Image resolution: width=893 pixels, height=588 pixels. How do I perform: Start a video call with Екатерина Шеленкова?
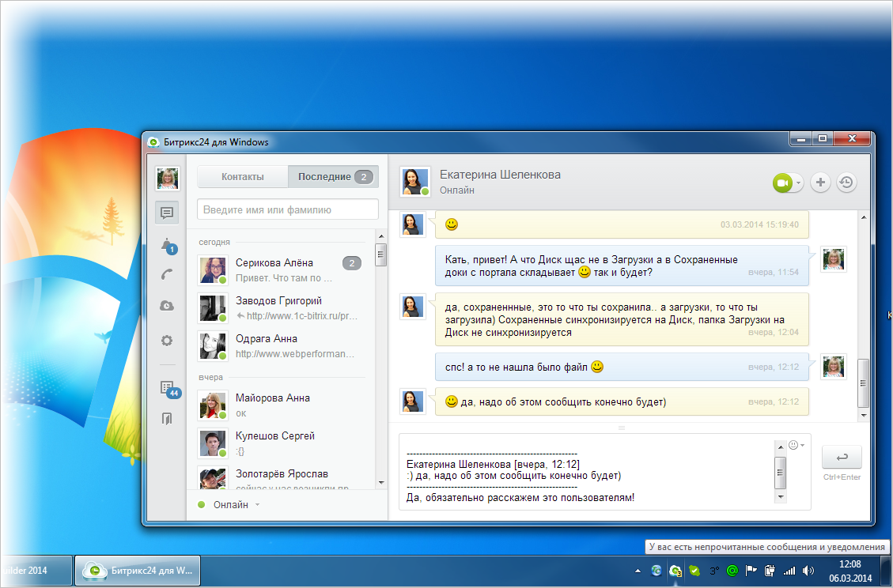[782, 183]
